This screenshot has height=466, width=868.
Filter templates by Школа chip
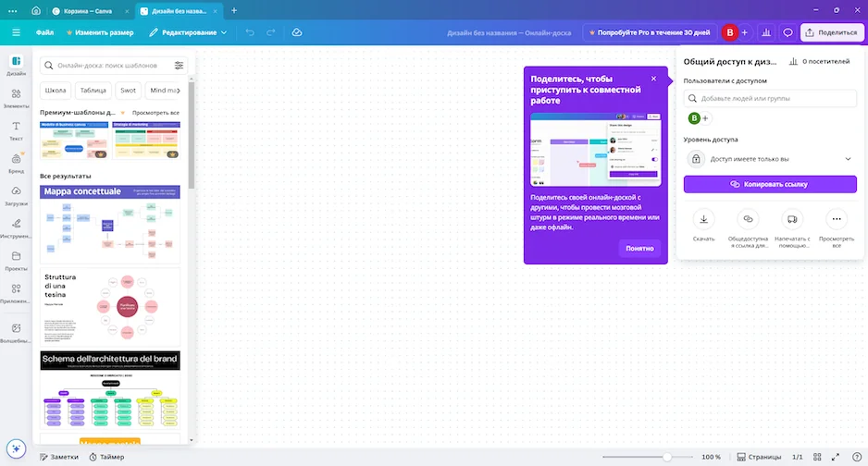point(56,91)
